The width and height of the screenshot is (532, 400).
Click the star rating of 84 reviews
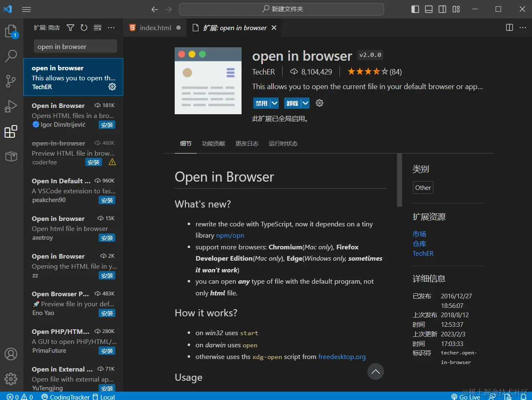click(x=375, y=72)
